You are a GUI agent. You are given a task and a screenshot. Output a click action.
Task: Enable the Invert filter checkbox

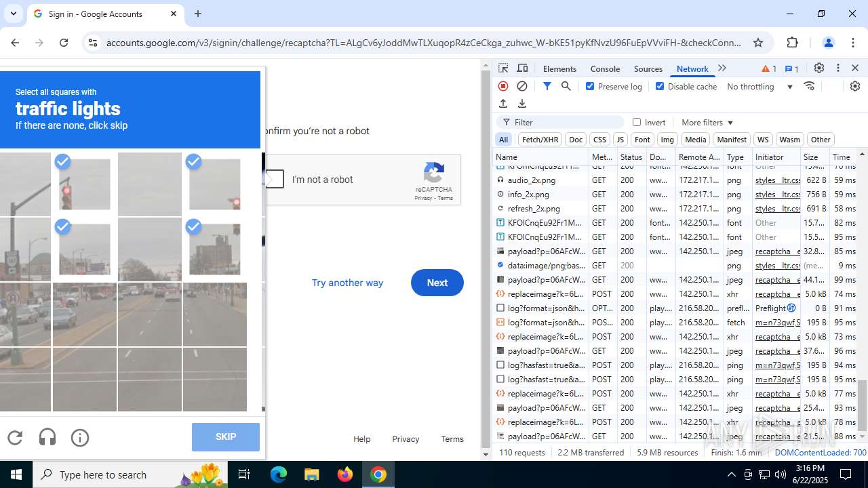(x=637, y=122)
